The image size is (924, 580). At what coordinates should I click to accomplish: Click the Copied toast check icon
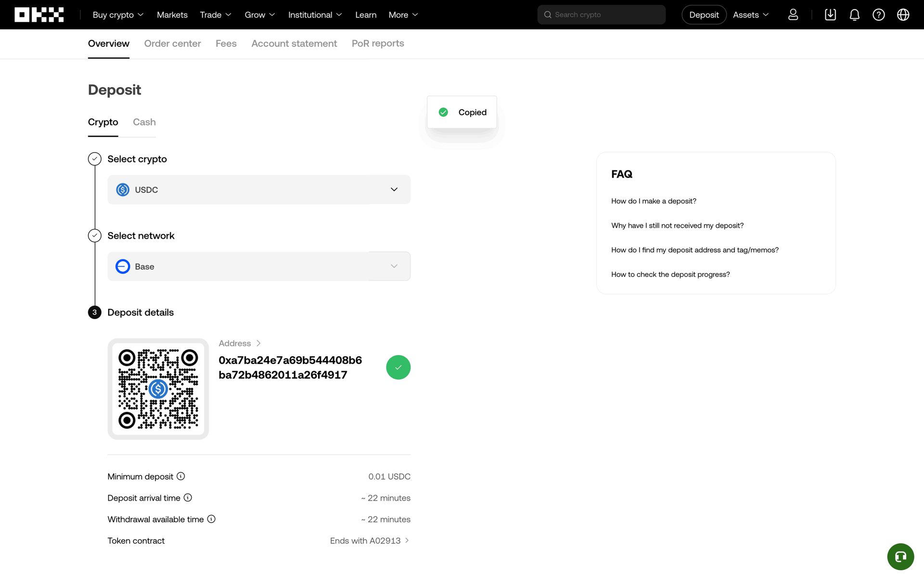click(443, 112)
